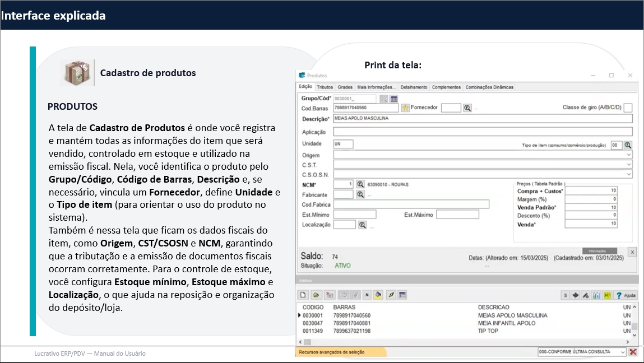The width and height of the screenshot is (644, 363).
Task: Expand the 000-CONFORME ÚLTIMA CONSULTA combo box
Action: pos(622,352)
